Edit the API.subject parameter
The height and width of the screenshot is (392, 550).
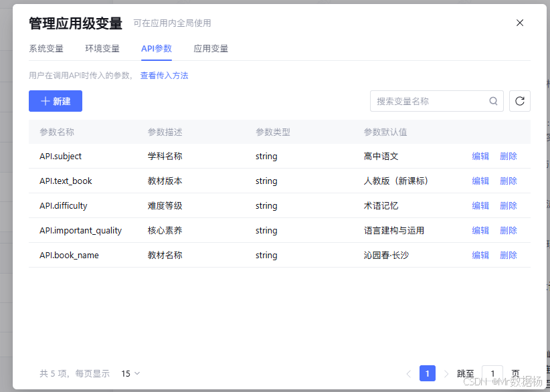[480, 156]
